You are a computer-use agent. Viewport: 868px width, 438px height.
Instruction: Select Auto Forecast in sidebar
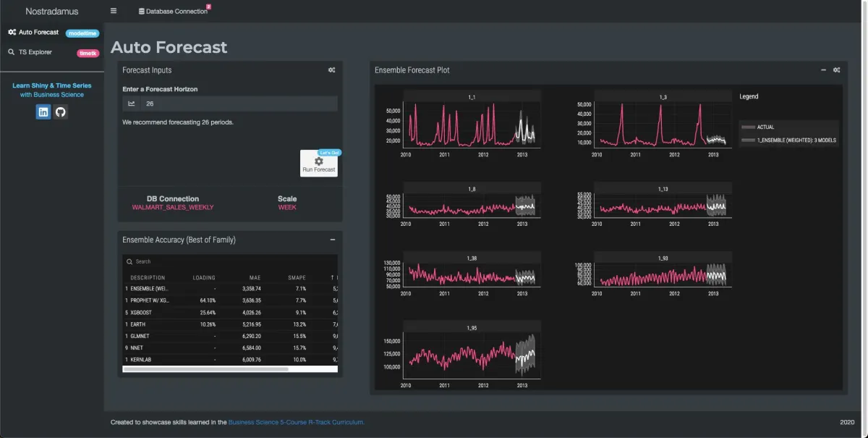[38, 33]
